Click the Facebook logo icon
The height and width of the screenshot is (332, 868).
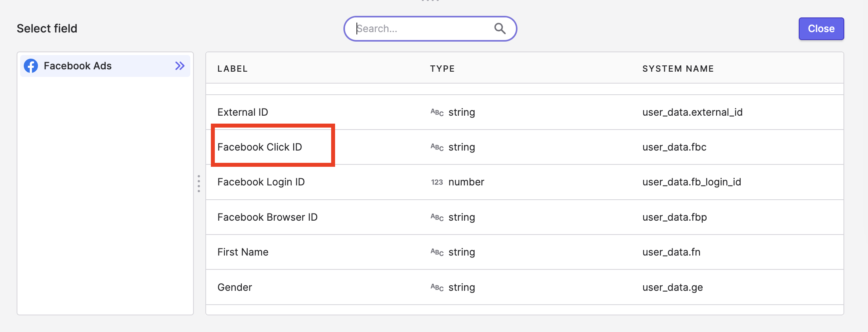pyautogui.click(x=31, y=66)
